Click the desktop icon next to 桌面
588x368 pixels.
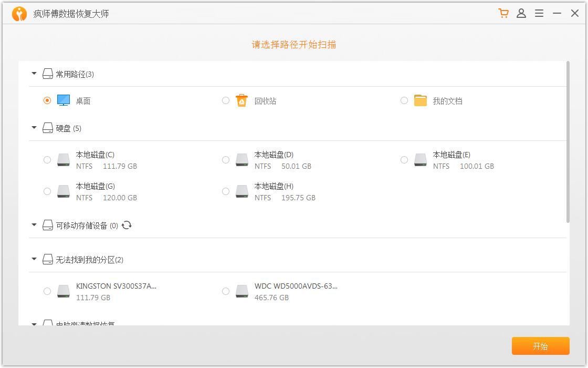pos(64,100)
